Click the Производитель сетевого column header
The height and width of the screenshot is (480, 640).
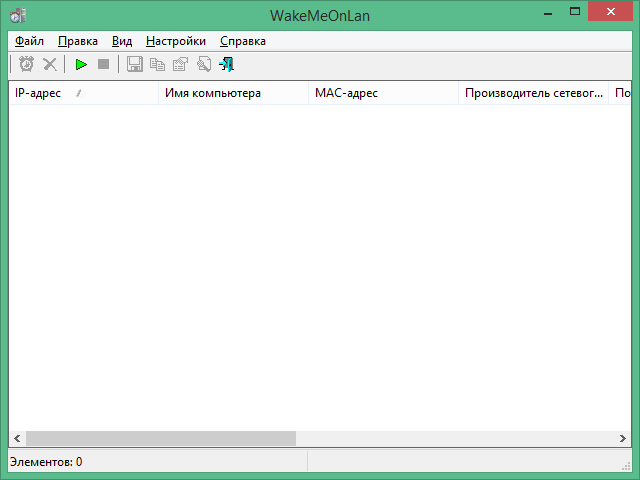click(533, 93)
